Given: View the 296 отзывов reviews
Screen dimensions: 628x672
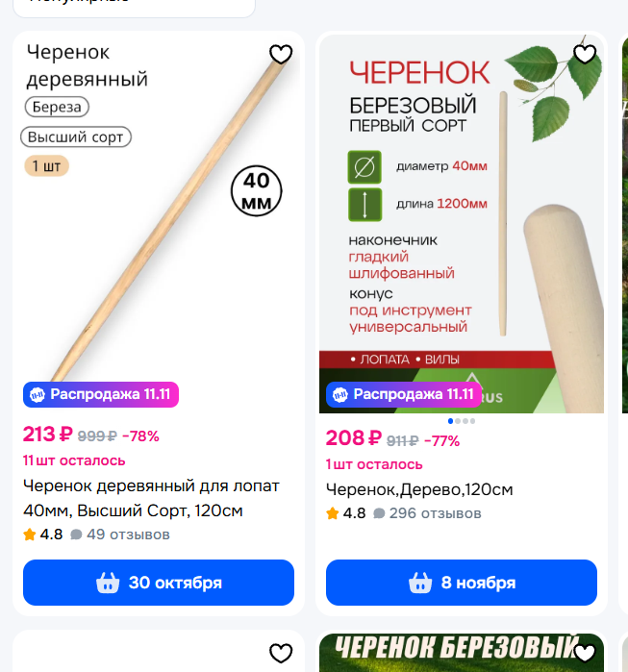Looking at the screenshot, I should pos(427,513).
